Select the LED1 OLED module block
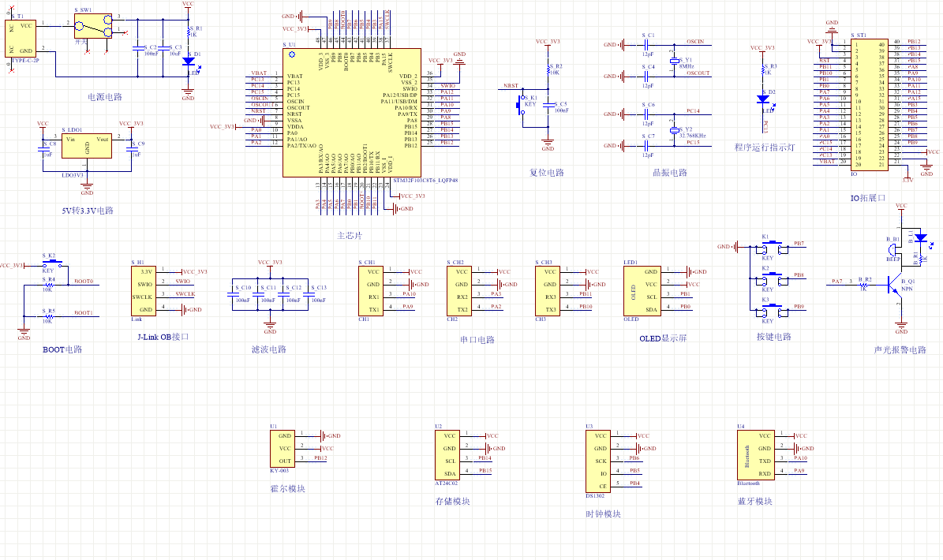Viewport: 943px width, 560px height. [x=642, y=291]
